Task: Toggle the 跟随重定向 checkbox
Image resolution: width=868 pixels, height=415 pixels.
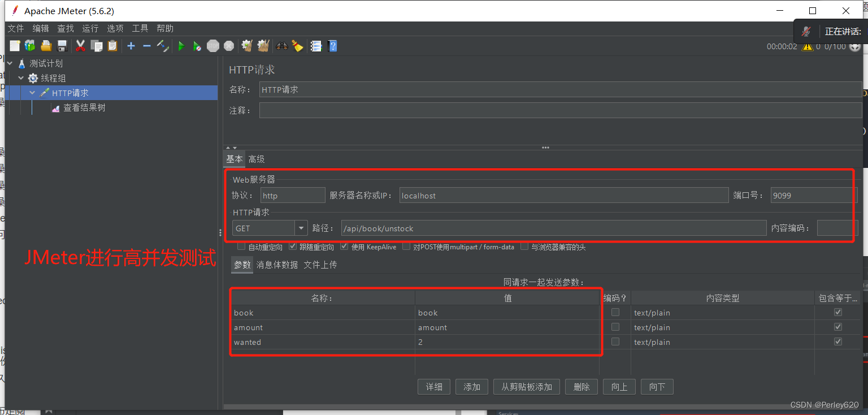Action: [x=293, y=247]
